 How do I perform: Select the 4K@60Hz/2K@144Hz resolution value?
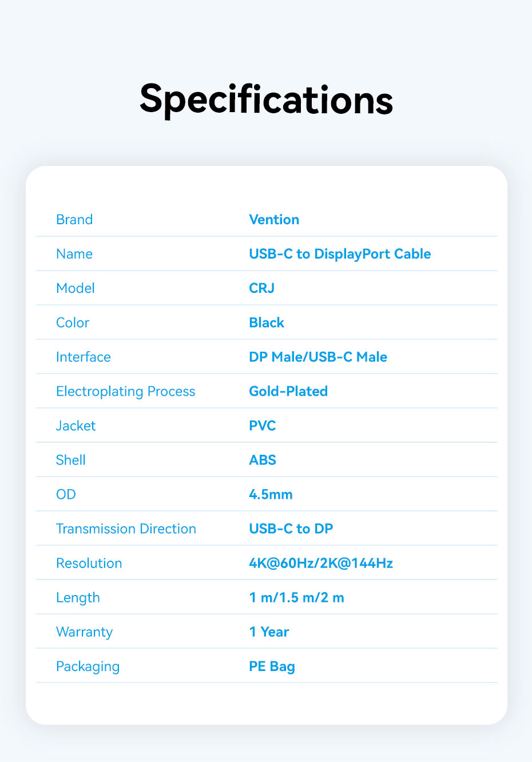click(321, 563)
